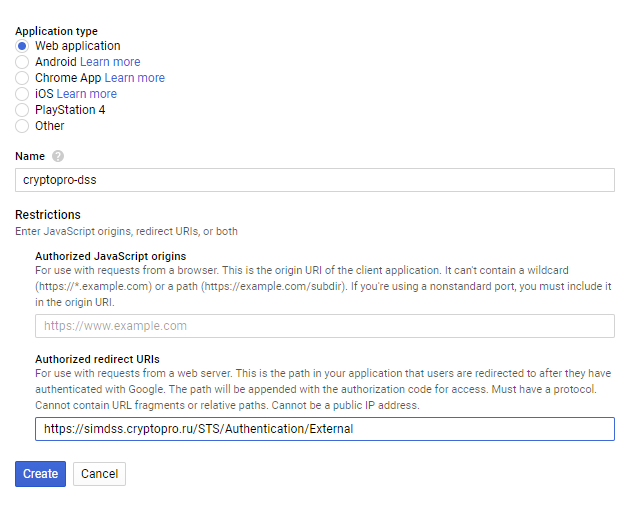
Task: Click the Authorized JavaScript origins label
Action: (x=110, y=257)
